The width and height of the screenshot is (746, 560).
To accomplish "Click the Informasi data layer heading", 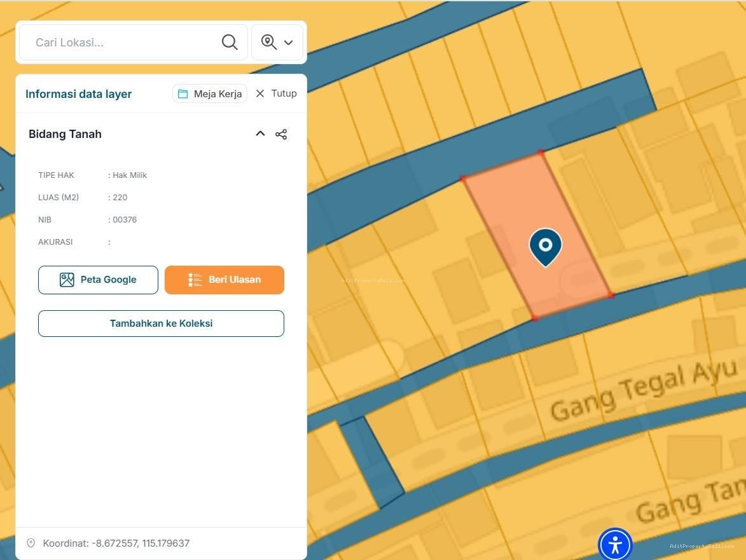I will tap(79, 94).
